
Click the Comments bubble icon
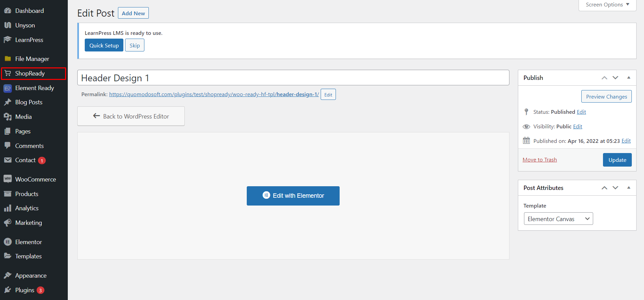(x=8, y=146)
